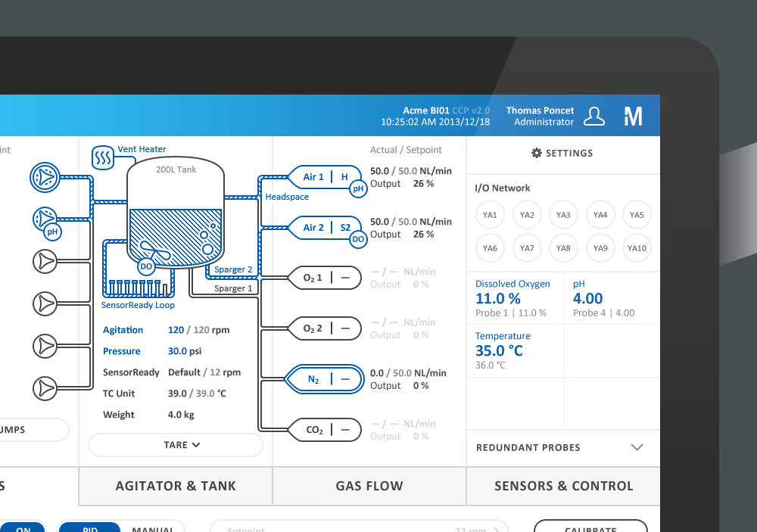Viewport: 757px width, 532px height.
Task: Select the Vent Heater icon
Action: [x=103, y=157]
